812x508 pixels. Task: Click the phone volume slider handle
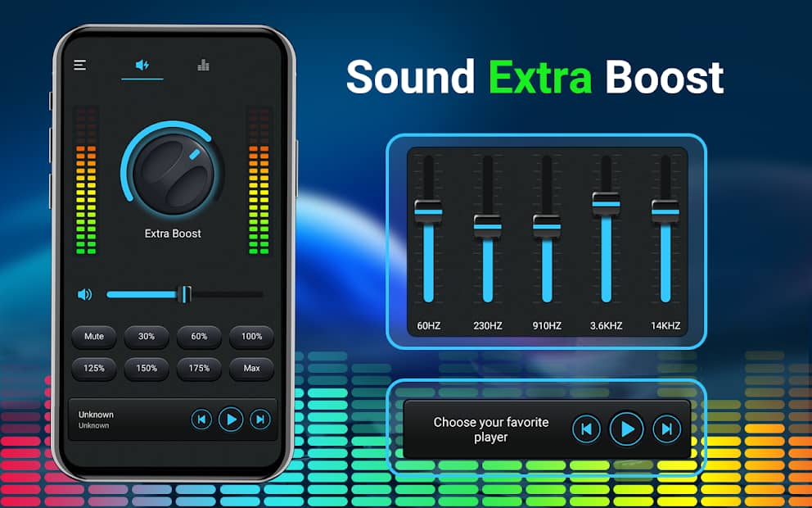(184, 294)
